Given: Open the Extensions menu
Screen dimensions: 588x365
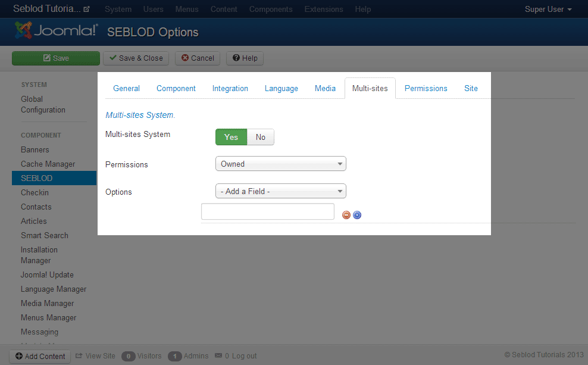Looking at the screenshot, I should [324, 10].
